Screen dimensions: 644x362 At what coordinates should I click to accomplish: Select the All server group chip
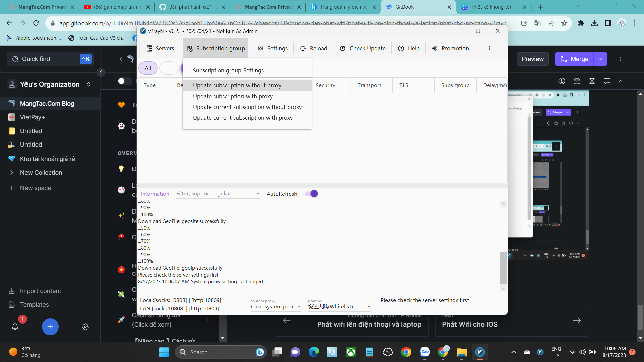(148, 68)
